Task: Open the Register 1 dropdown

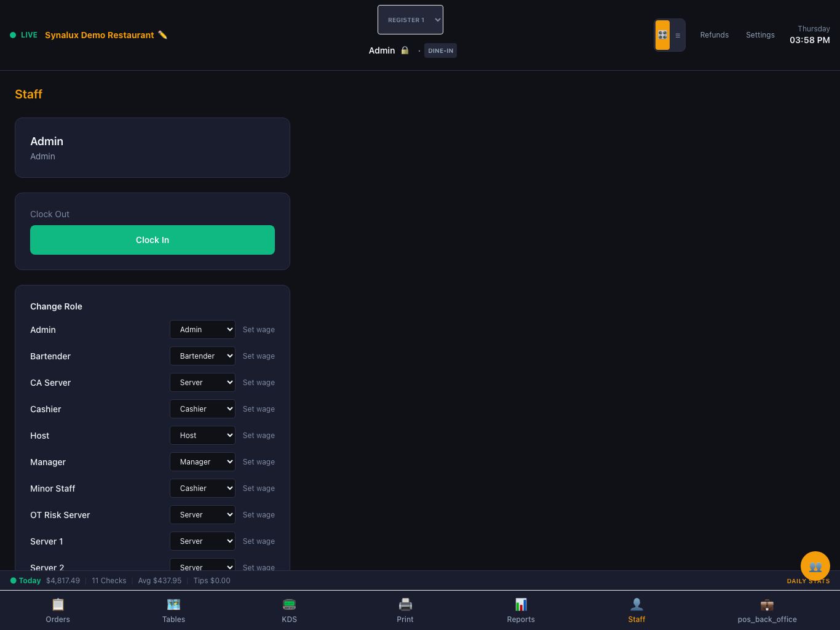Action: (410, 20)
